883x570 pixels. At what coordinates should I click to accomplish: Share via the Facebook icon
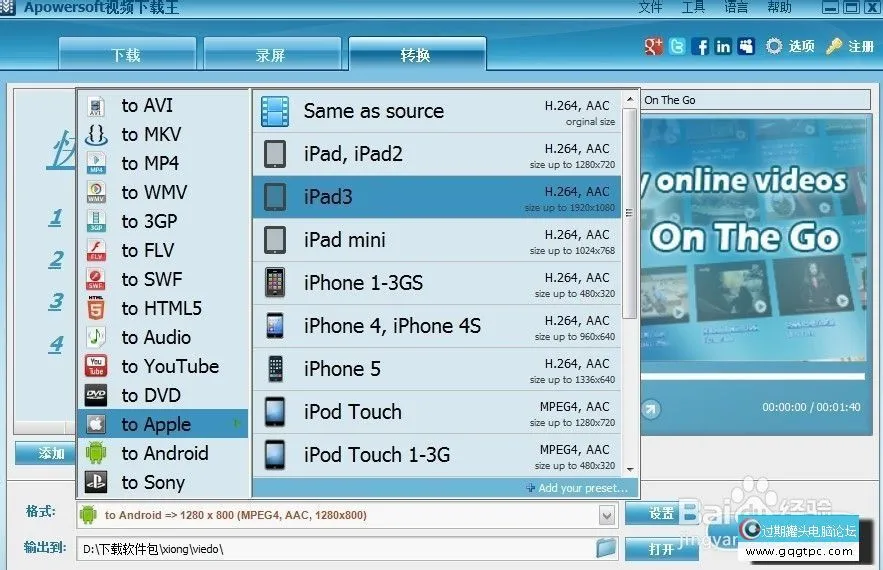[x=700, y=46]
